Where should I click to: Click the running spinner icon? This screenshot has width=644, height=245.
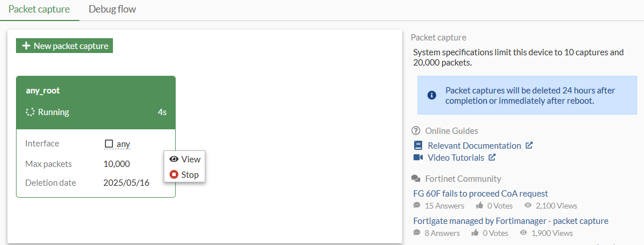(x=30, y=112)
